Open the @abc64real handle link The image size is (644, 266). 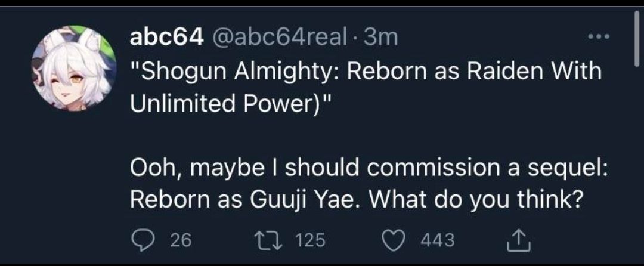click(277, 38)
